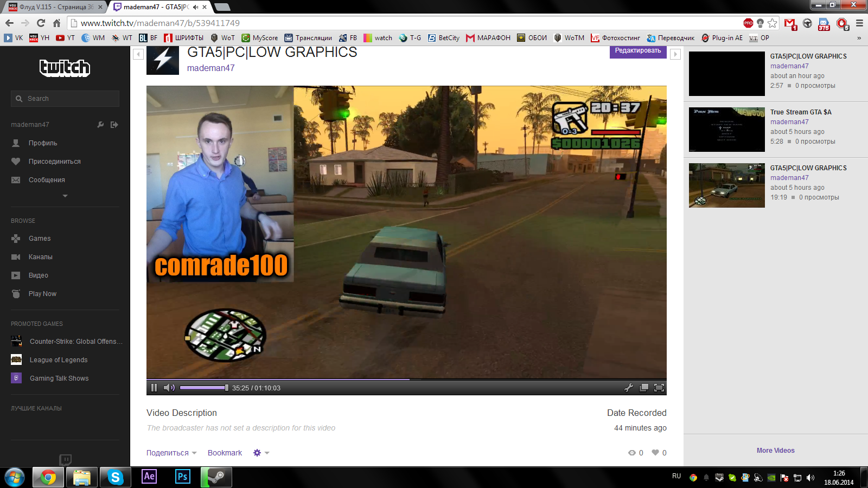
Task: Pop out the video player
Action: (644, 388)
